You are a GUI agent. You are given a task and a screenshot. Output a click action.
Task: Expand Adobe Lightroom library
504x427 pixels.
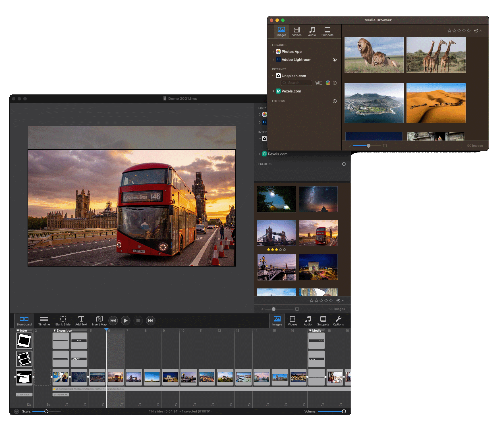pos(273,60)
